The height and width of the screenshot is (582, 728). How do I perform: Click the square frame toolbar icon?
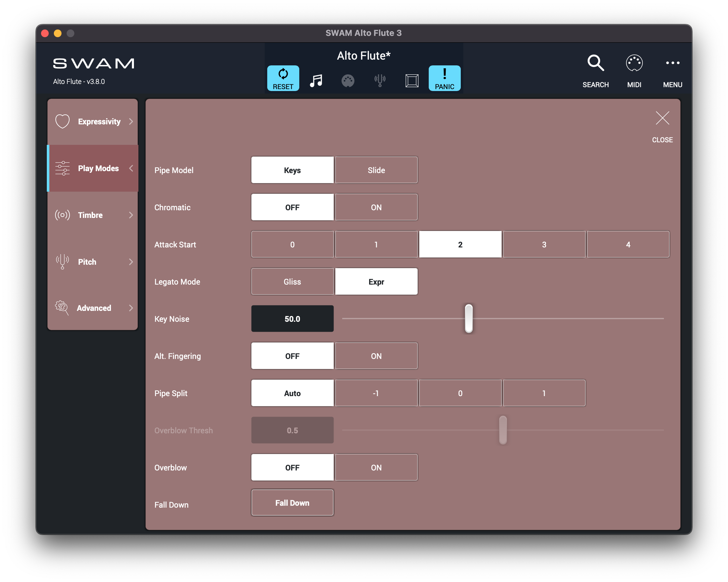[x=412, y=81]
